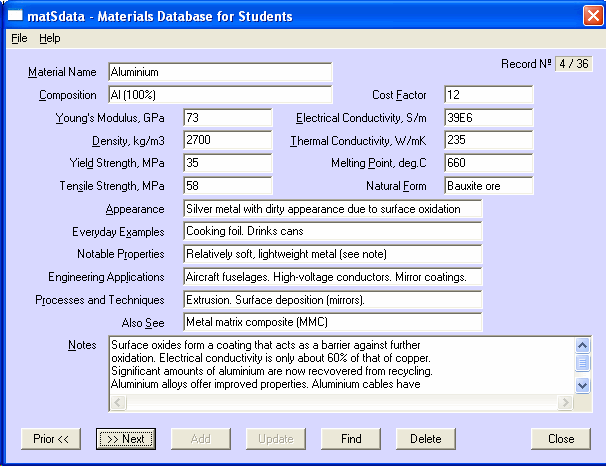Focus the Young's Modulus value field
Screen dimensions: 606x466
[227, 118]
